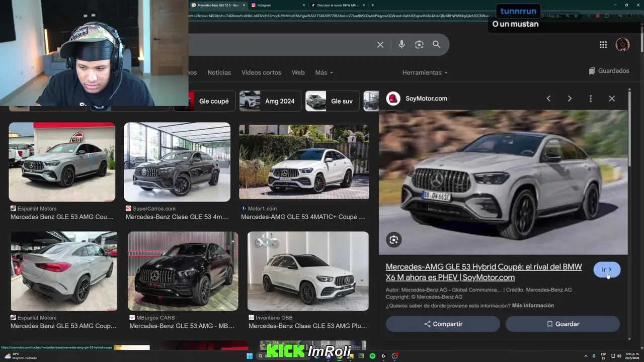Click 'Mercedes-AMG GLE 53 4MATIC+ Coupé' caption
Screen dimensions: 644x362
tap(303, 217)
